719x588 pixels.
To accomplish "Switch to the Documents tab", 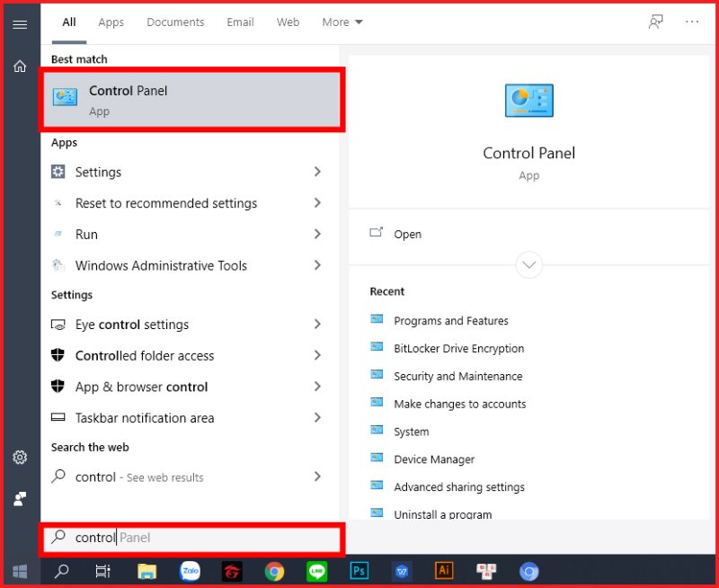I will [x=175, y=22].
